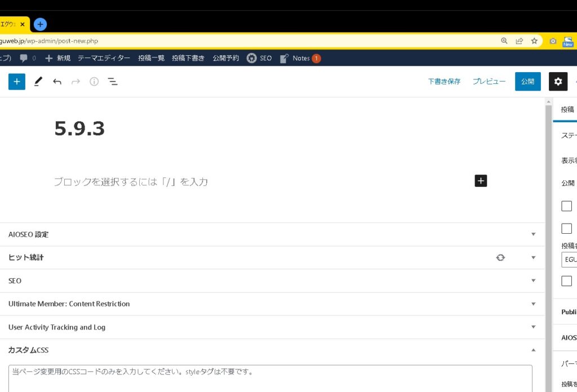This screenshot has width=577, height=392.
Task: Click into the custom CSS text area
Action: [x=270, y=380]
